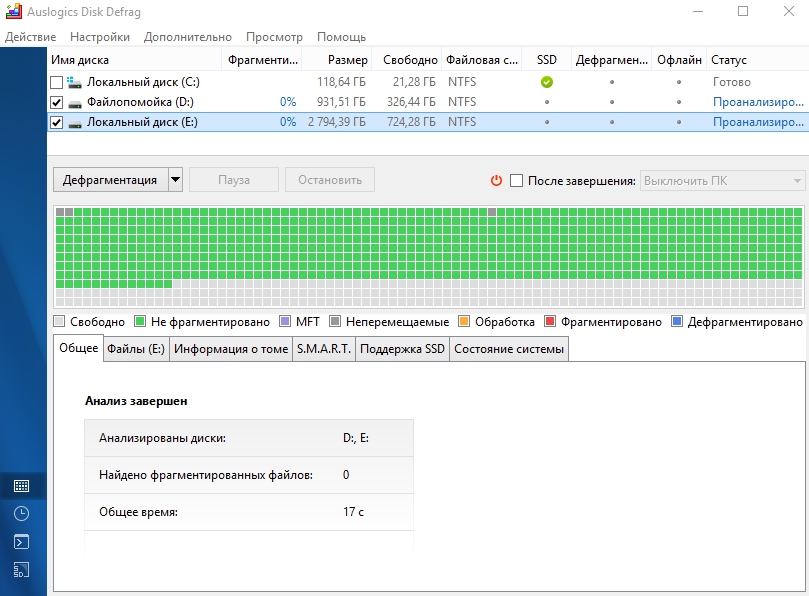Click the red power icon before 'После завершения'
Image resolution: width=809 pixels, height=596 pixels.
tap(496, 181)
